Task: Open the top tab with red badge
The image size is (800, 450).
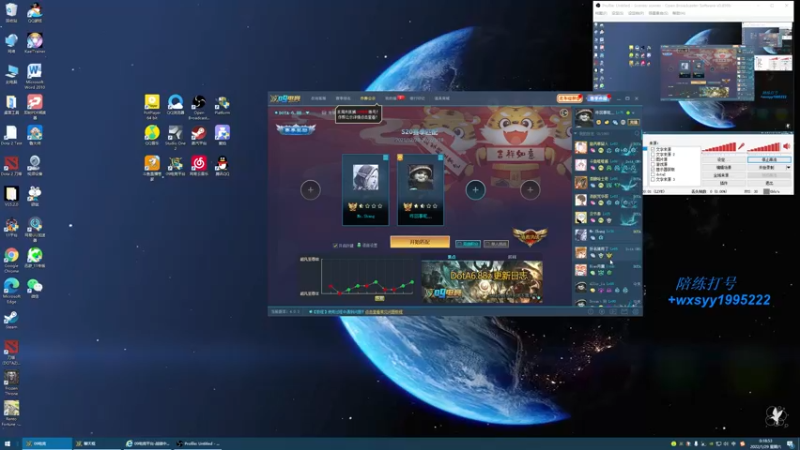Action: pos(393,98)
